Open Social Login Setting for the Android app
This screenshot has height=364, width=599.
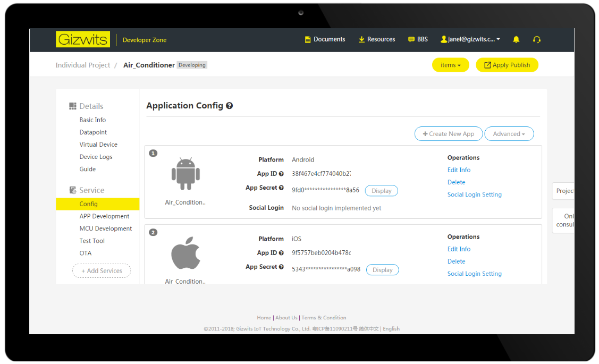(474, 194)
